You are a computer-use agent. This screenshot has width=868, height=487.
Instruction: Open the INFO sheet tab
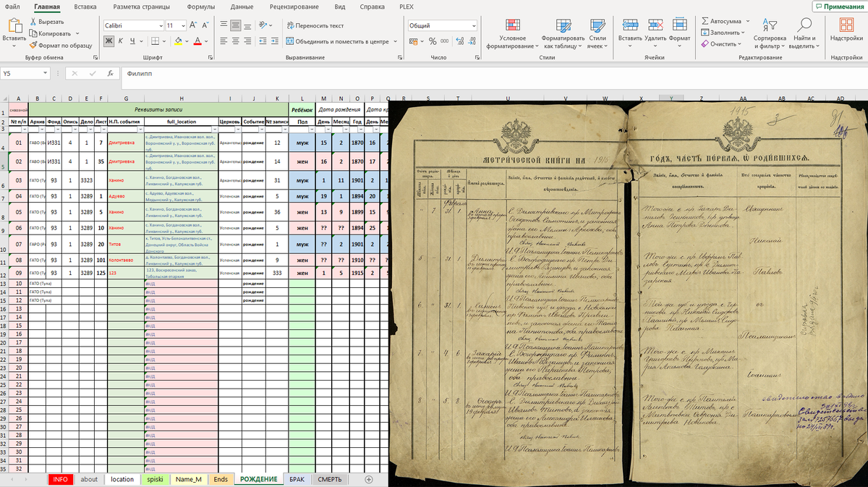61,479
